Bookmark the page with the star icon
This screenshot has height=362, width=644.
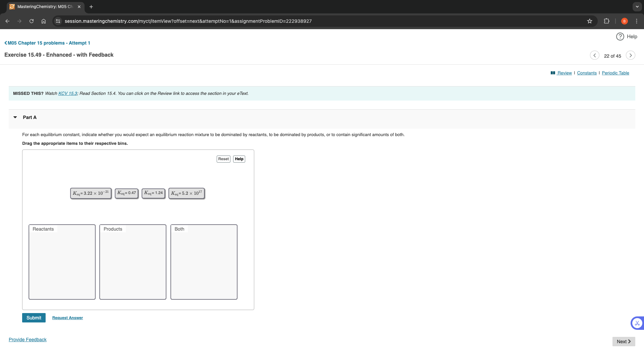pyautogui.click(x=590, y=21)
